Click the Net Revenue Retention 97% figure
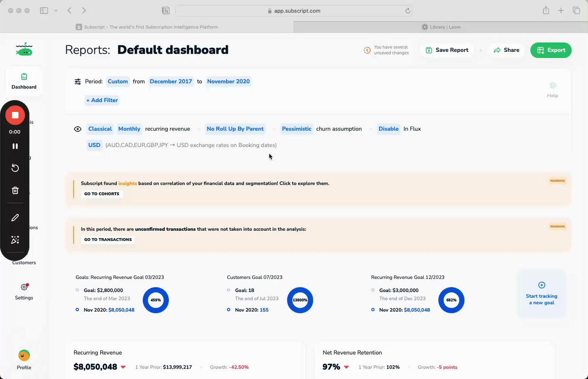The width and height of the screenshot is (588, 379). click(331, 367)
